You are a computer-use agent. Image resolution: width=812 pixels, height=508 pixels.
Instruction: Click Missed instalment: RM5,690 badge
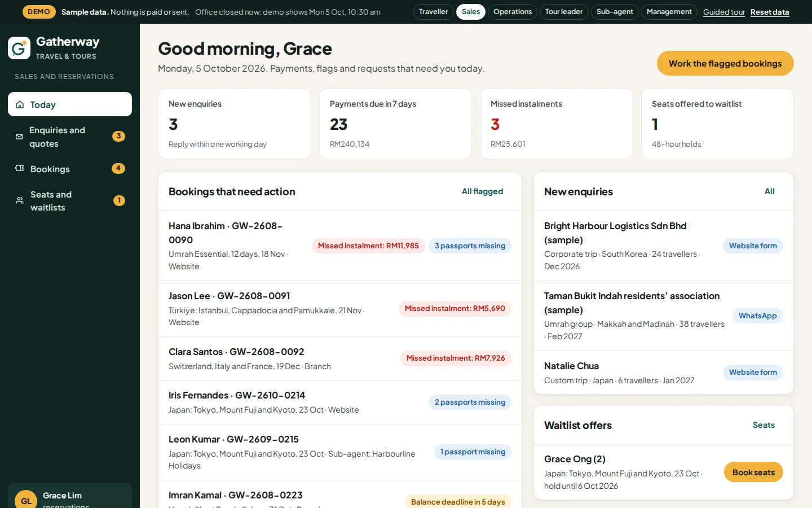[455, 308]
